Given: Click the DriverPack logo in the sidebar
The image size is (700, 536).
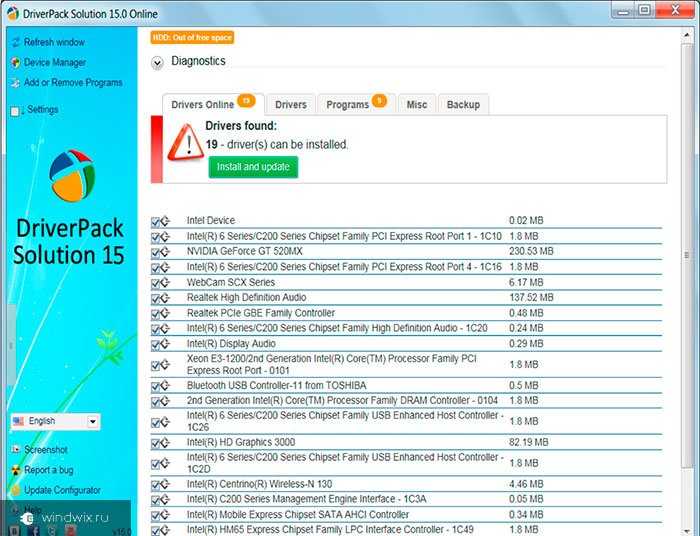Looking at the screenshot, I should pos(72,175).
